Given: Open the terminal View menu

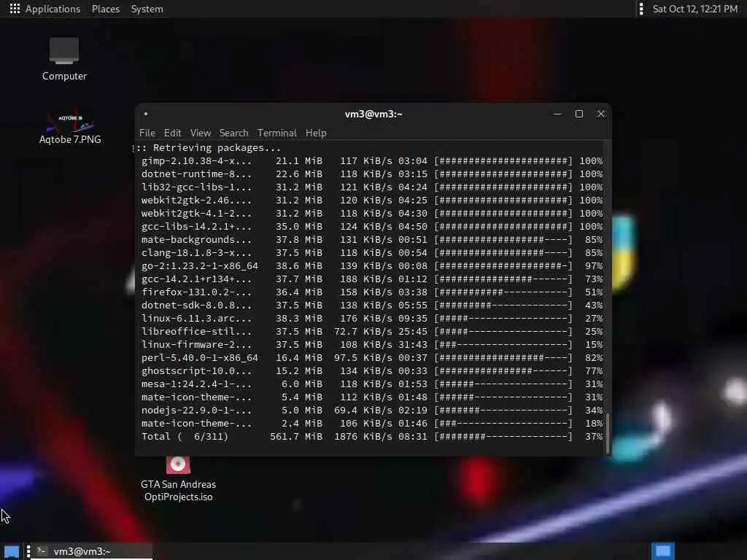Looking at the screenshot, I should 201,133.
